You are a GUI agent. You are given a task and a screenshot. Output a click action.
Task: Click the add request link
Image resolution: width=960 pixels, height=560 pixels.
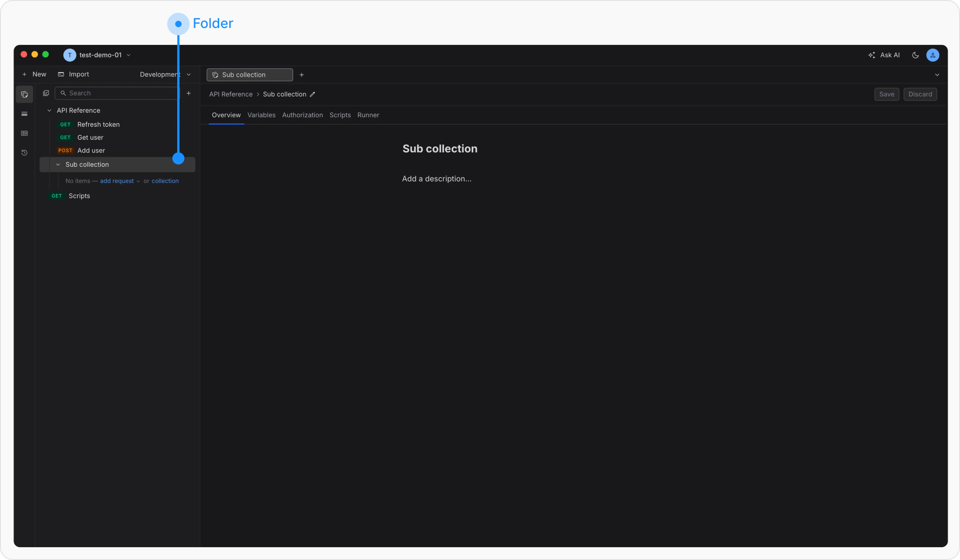(117, 181)
